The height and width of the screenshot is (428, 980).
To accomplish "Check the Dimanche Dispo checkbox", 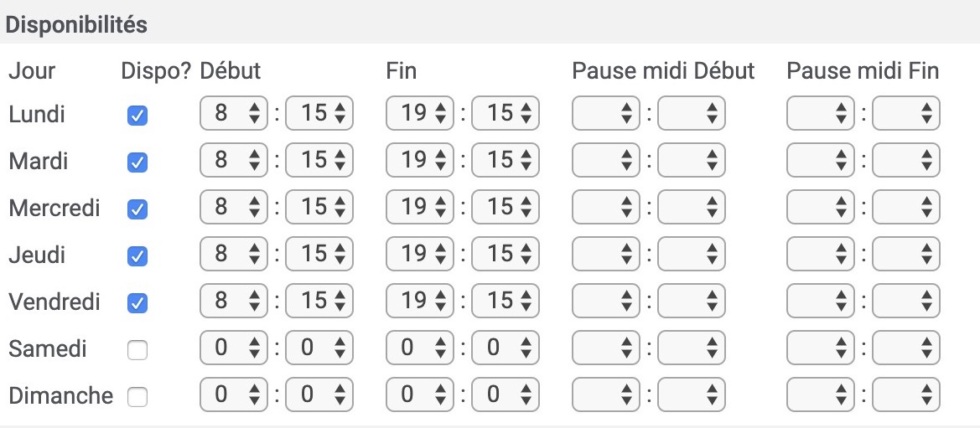I will (x=137, y=397).
